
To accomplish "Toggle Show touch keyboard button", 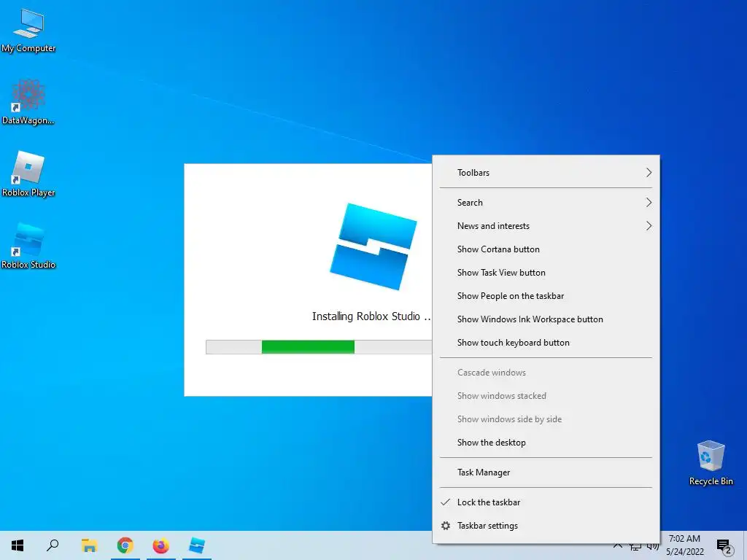I will point(546,343).
